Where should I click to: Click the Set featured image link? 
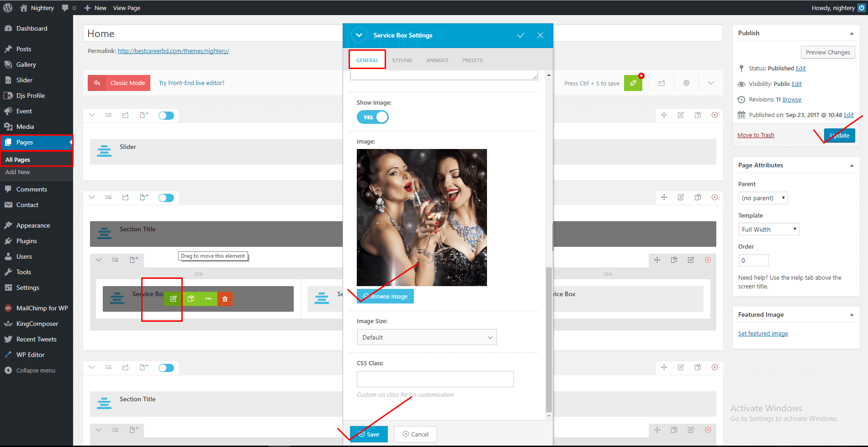coord(763,334)
